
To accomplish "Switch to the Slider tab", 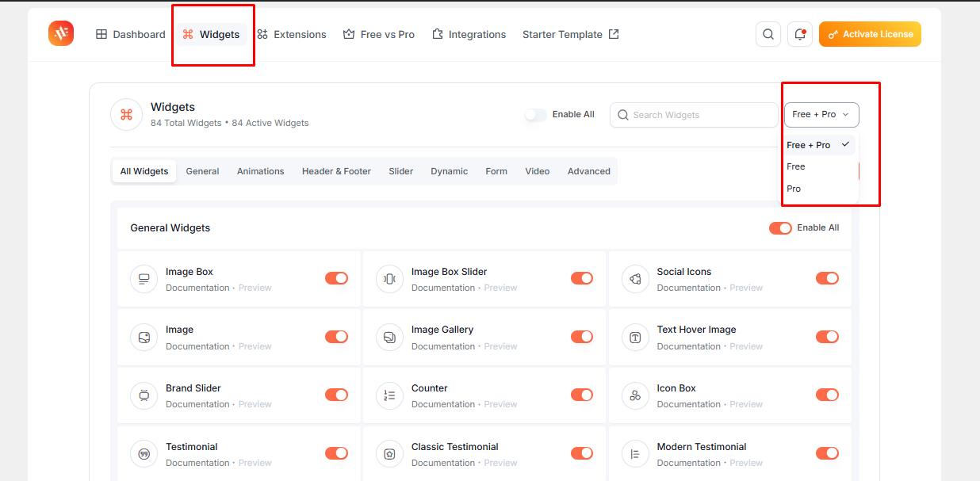I will point(401,171).
